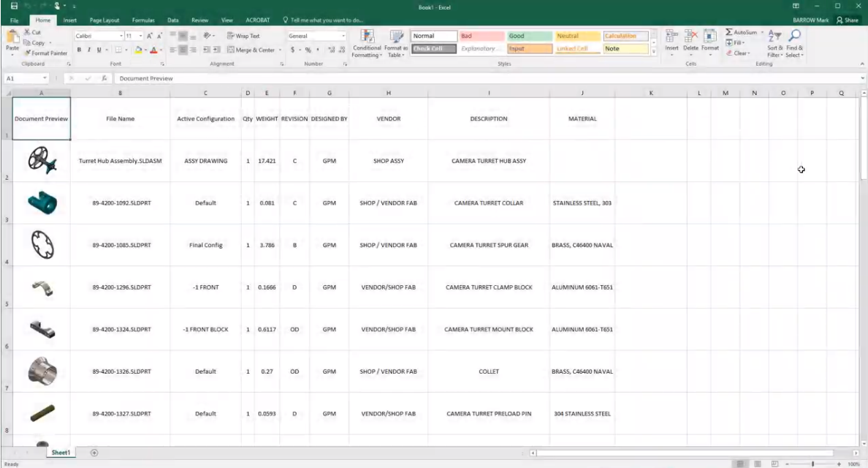The width and height of the screenshot is (868, 468).
Task: Click the zoom slider handle
Action: (812, 464)
